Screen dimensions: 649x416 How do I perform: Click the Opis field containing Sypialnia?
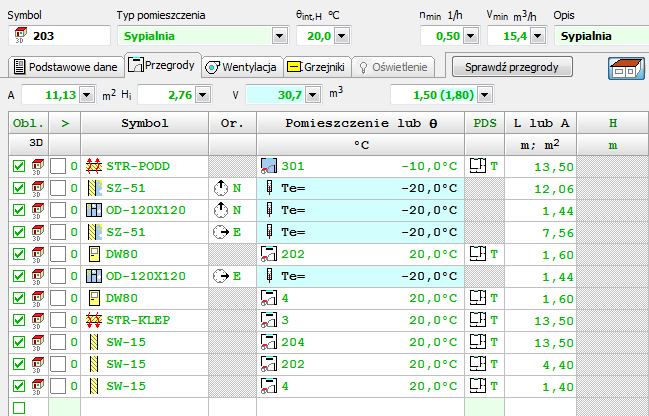click(601, 36)
